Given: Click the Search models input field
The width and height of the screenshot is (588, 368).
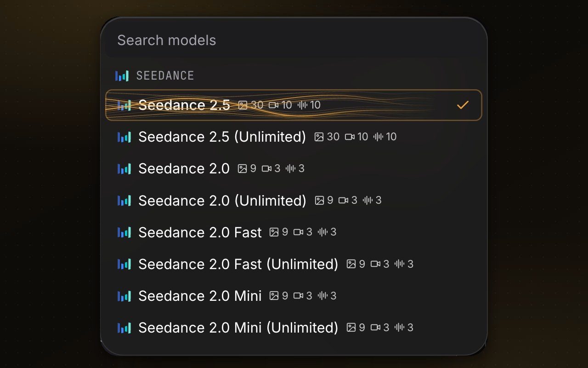Looking at the screenshot, I should tap(294, 40).
